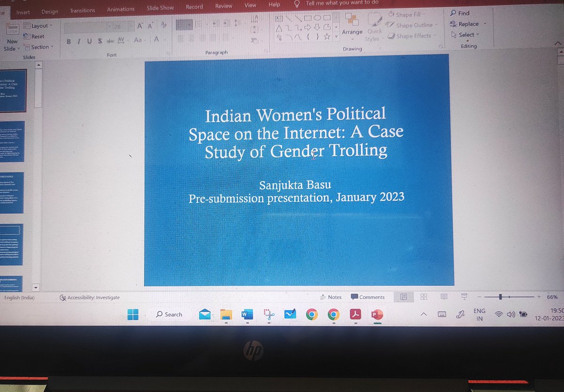This screenshot has width=564, height=392.
Task: Open the Help tab
Action: pos(274,5)
